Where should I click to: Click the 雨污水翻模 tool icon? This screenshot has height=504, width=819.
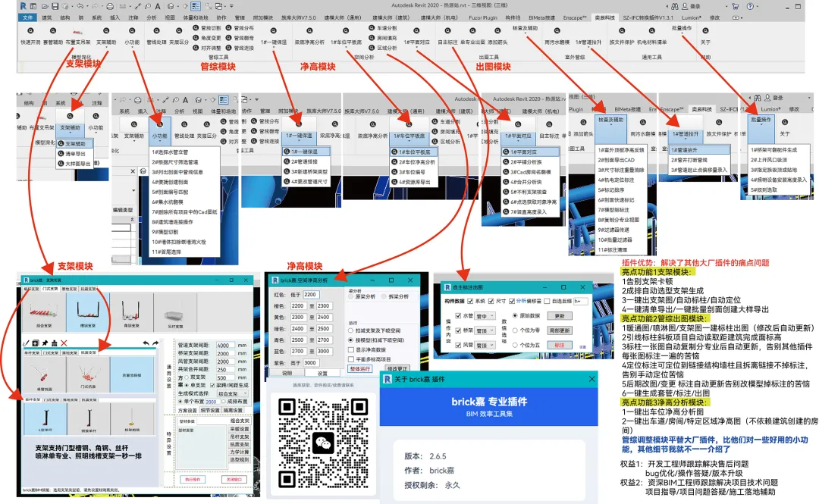pyautogui.click(x=557, y=31)
